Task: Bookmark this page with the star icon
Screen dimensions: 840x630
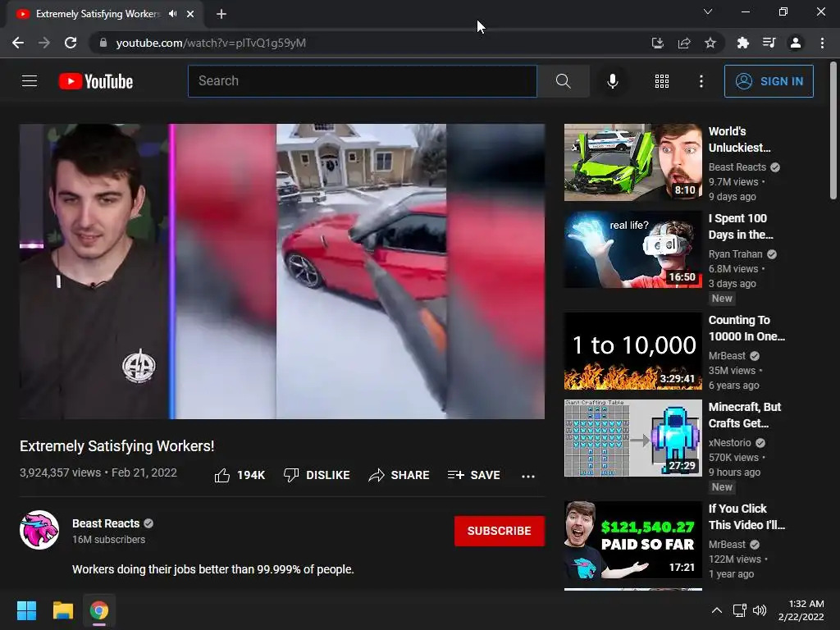Action: [x=710, y=43]
